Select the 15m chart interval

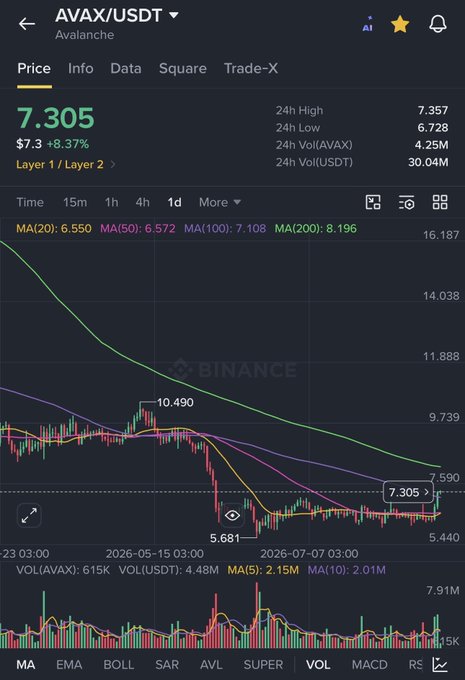(x=75, y=202)
